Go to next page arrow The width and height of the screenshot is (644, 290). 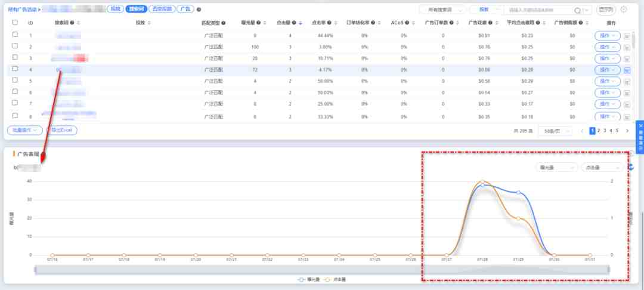pyautogui.click(x=627, y=131)
